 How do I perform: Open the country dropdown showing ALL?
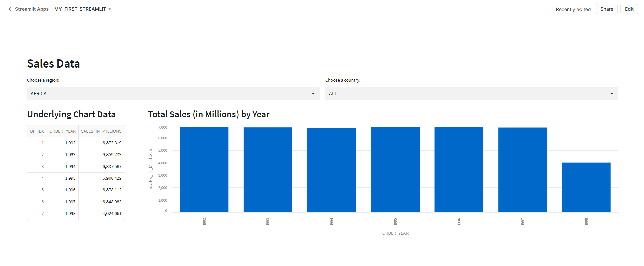(471, 94)
